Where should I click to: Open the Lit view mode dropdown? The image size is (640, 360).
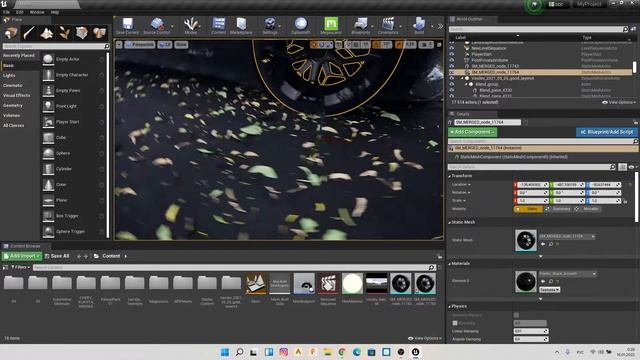pos(165,44)
